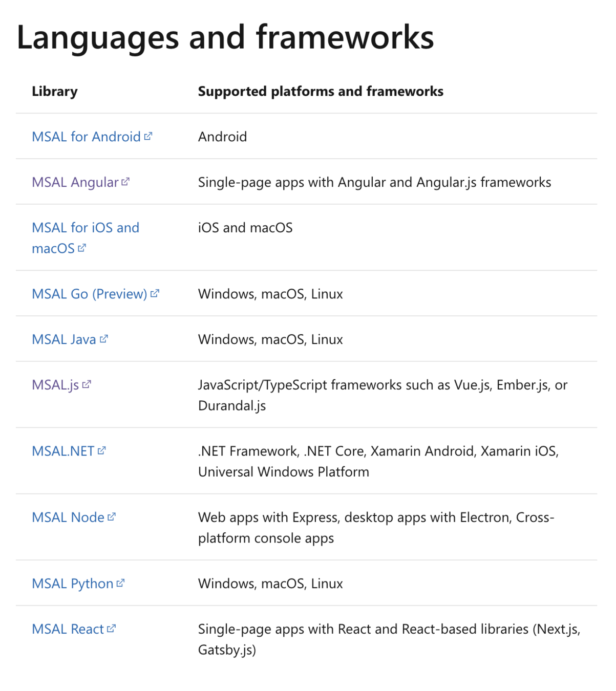The width and height of the screenshot is (616, 691).
Task: Click the iOS and macOS platform cell
Action: click(x=245, y=228)
